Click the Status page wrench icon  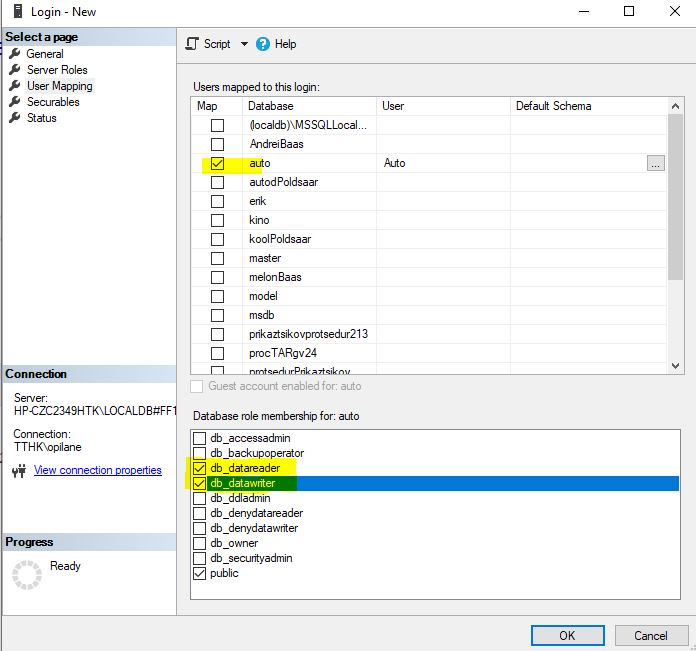pos(15,118)
